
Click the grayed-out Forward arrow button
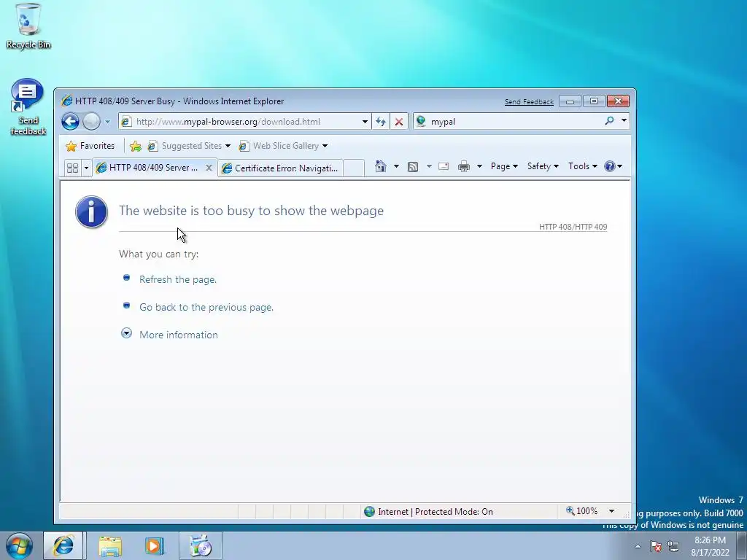tap(91, 122)
